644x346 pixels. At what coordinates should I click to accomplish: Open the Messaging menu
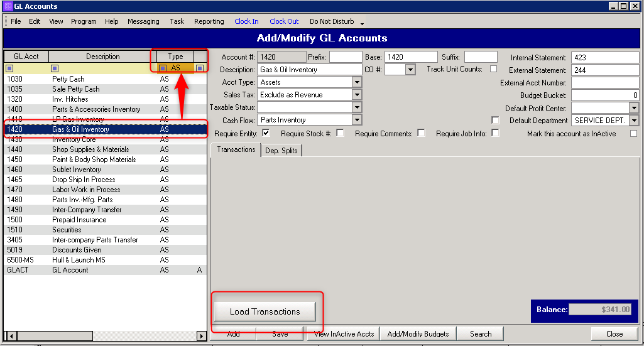pos(143,21)
